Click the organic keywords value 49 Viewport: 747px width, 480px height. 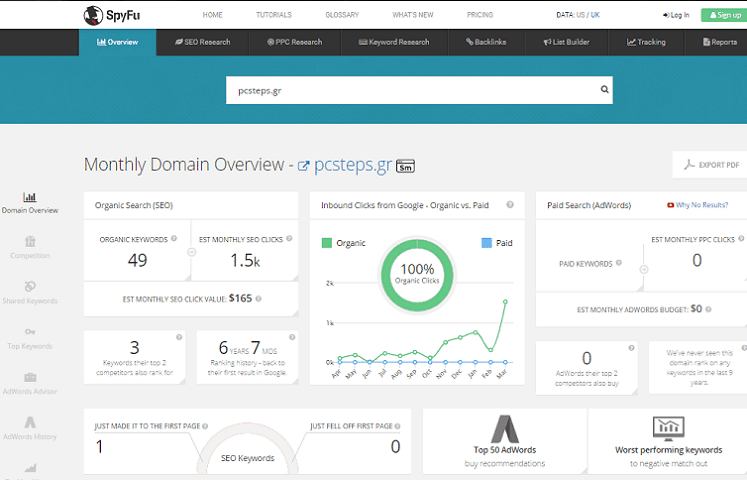pyautogui.click(x=137, y=260)
